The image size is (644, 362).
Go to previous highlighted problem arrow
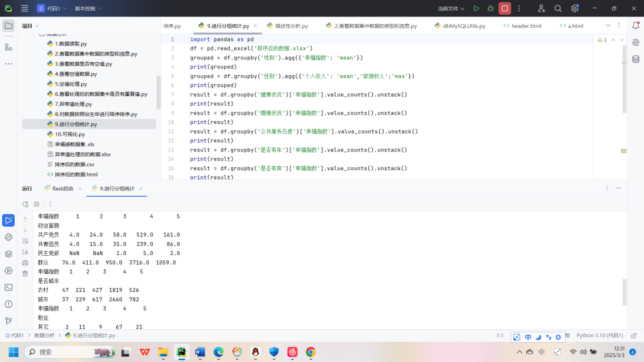click(613, 40)
